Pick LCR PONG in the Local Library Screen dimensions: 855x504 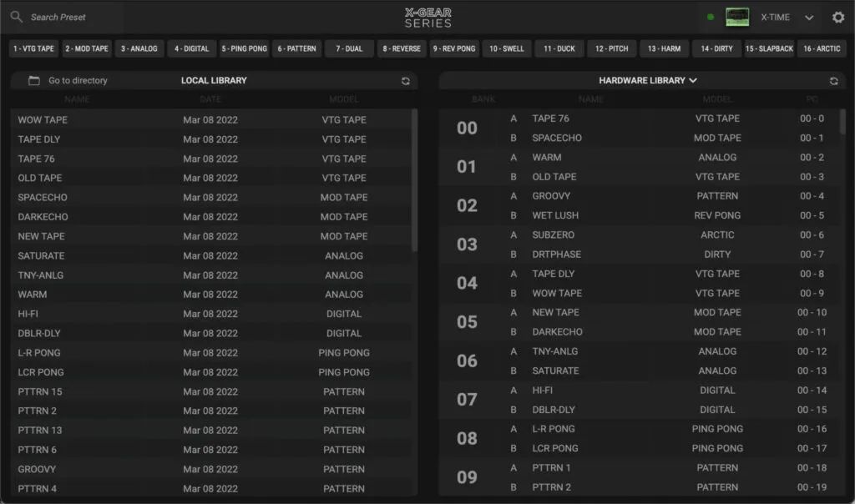pyautogui.click(x=211, y=373)
